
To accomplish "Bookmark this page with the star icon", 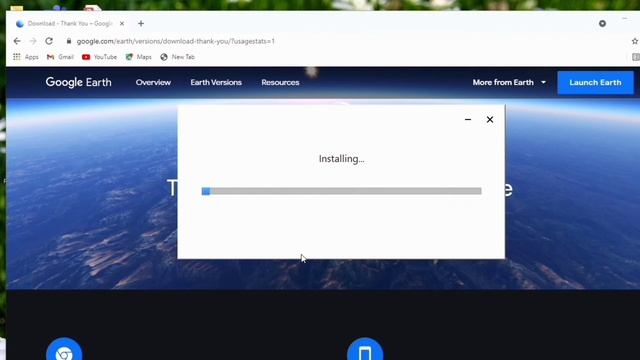I will point(635,41).
